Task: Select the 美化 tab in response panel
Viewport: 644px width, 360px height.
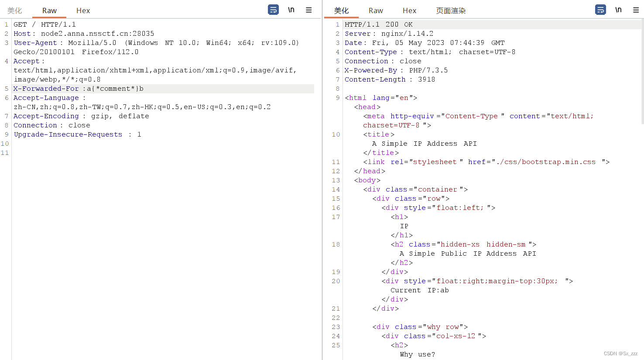Action: (x=341, y=10)
